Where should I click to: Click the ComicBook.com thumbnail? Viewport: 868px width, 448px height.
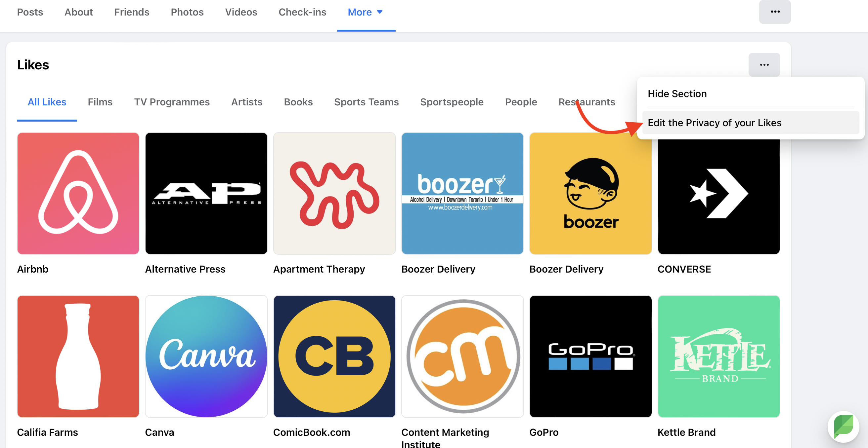click(334, 356)
